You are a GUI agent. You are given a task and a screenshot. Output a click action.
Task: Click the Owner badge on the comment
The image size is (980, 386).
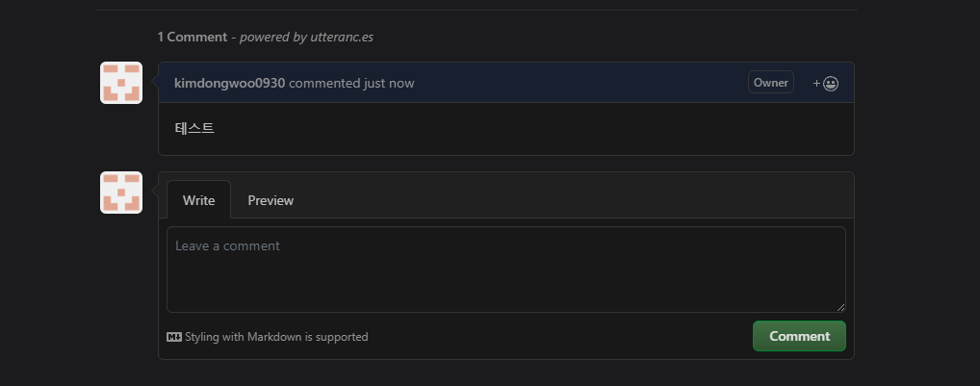pyautogui.click(x=771, y=83)
